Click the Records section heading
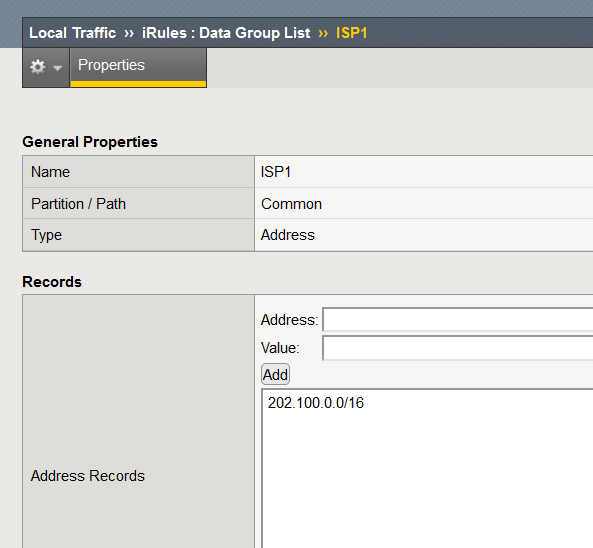Screen dimensions: 593x548 click(x=52, y=282)
